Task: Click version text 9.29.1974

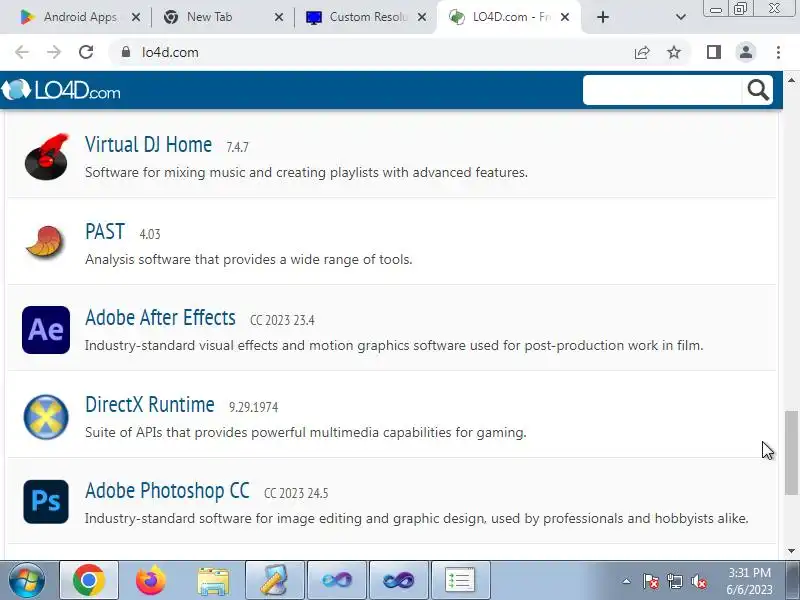Action: coord(254,407)
